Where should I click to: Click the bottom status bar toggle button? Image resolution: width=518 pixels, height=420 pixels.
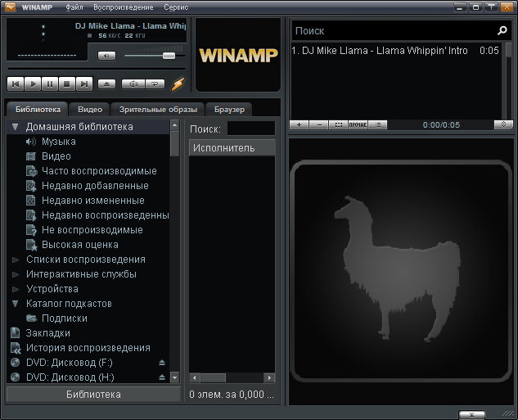(471, 415)
